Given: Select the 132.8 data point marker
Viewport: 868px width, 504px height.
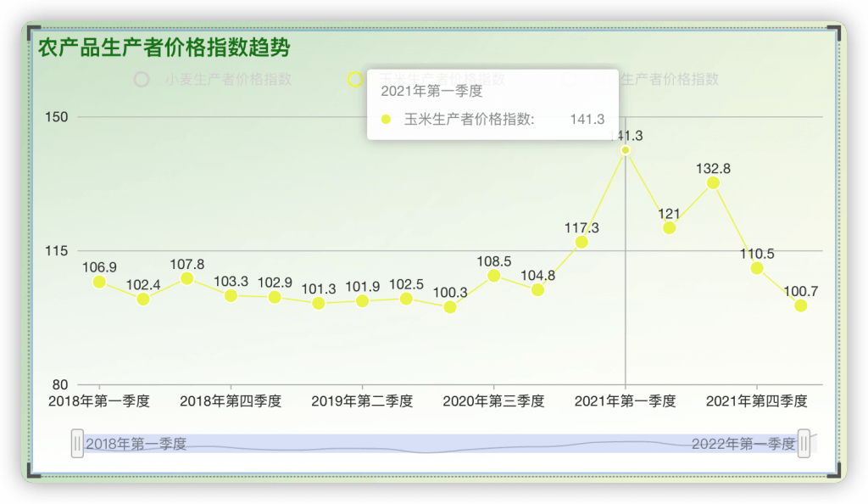Looking at the screenshot, I should point(713,182).
